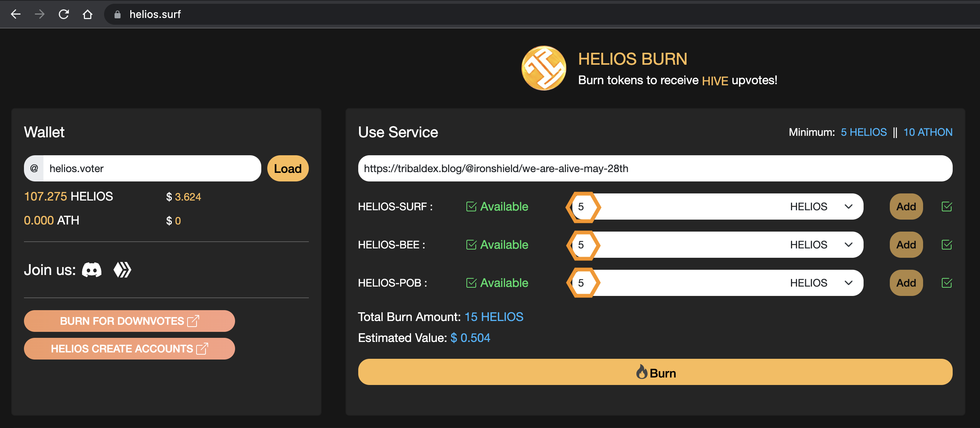Click the browser forward arrow
Screen dimensions: 980x428
click(40, 14)
